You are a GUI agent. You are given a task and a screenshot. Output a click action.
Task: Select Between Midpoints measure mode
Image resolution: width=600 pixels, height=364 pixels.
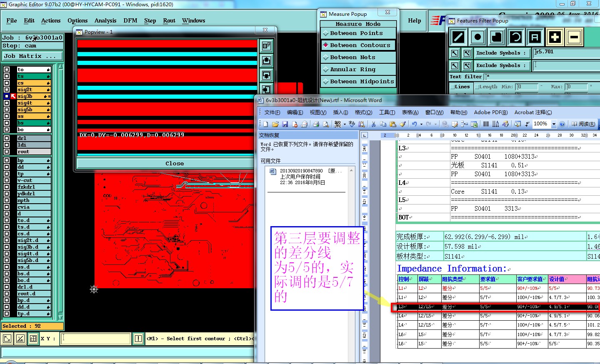coord(358,82)
